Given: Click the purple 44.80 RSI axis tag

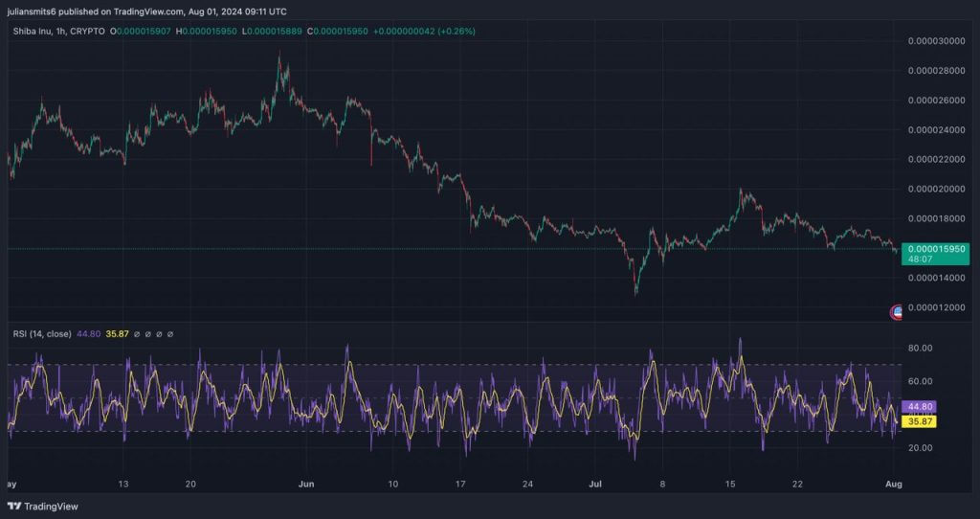Looking at the screenshot, I should (919, 407).
